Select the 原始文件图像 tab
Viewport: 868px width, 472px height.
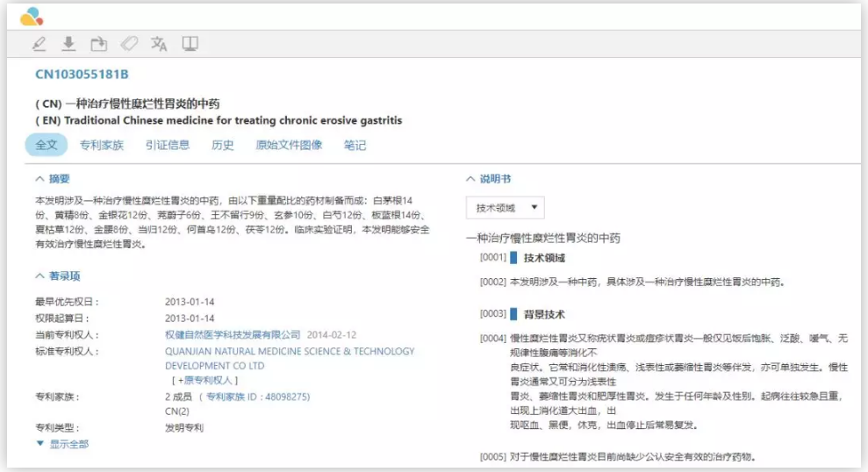click(x=289, y=145)
